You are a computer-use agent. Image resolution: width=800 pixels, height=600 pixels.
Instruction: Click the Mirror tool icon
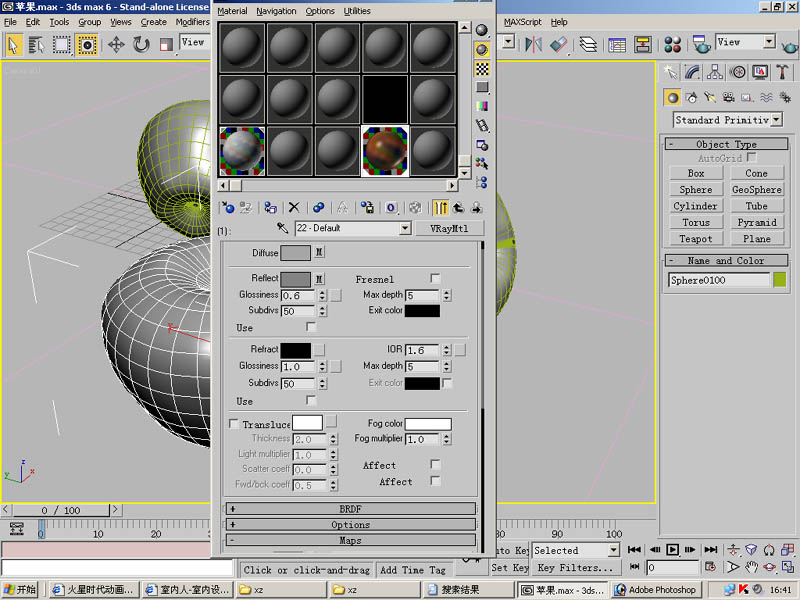tap(534, 44)
